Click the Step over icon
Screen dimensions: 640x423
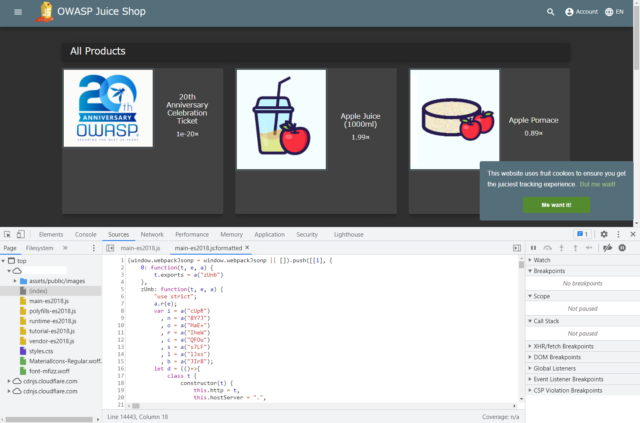coord(547,248)
